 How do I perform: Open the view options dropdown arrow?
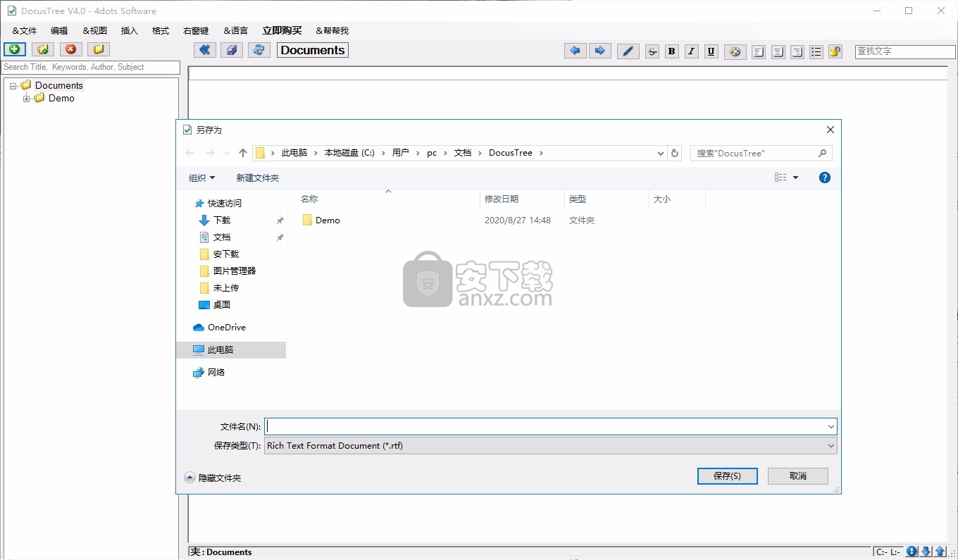pos(796,178)
